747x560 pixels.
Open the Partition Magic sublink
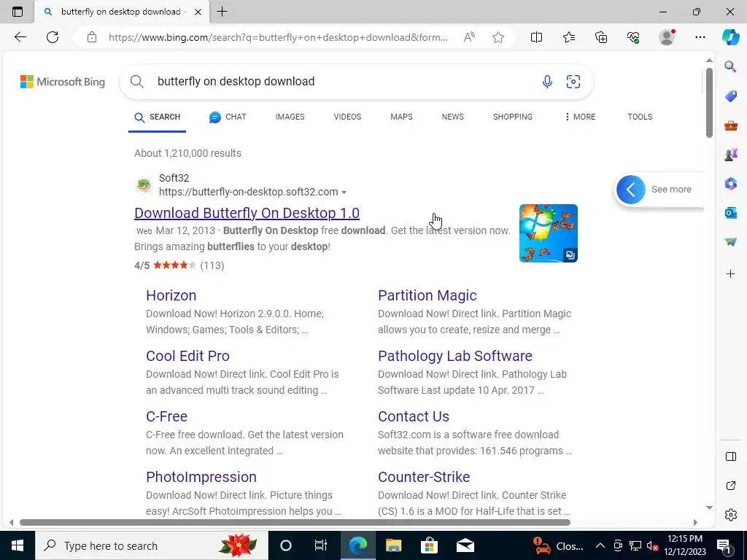click(427, 295)
